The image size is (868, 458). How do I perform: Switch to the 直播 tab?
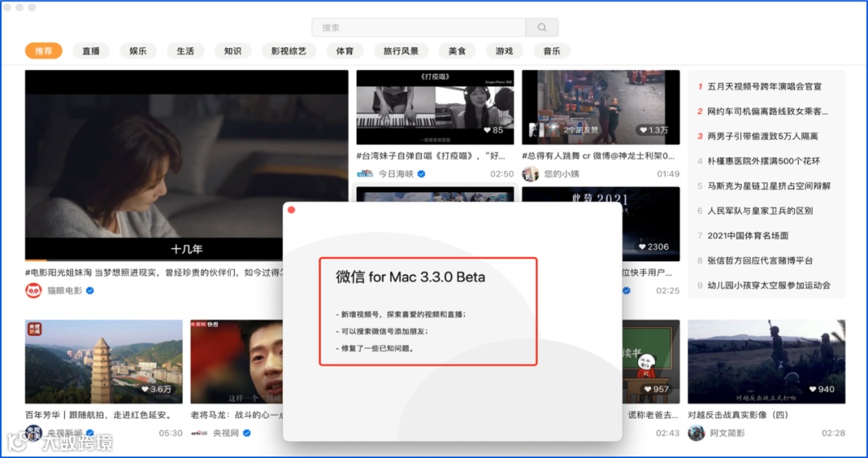pos(91,51)
